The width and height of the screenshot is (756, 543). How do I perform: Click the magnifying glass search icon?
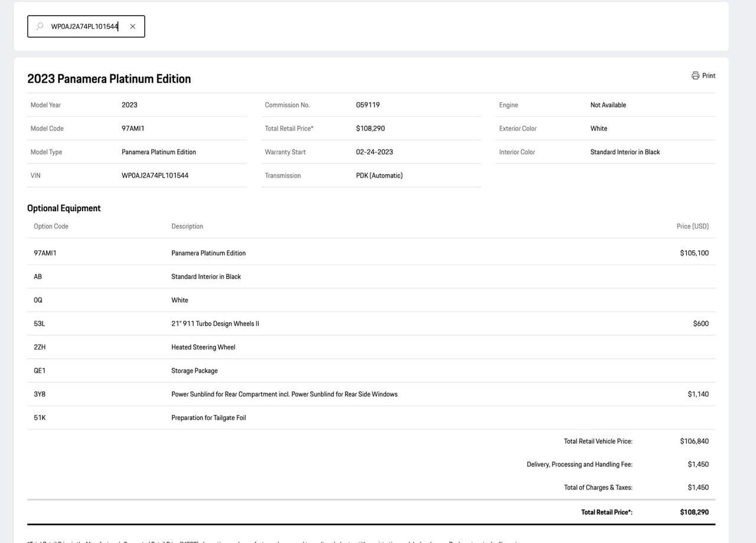pyautogui.click(x=40, y=27)
